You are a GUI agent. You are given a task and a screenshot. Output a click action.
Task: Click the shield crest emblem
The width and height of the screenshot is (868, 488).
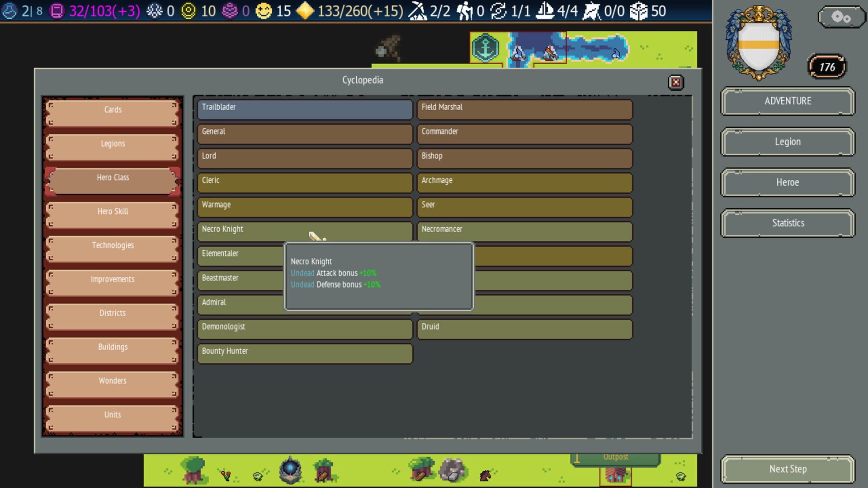(x=759, y=43)
